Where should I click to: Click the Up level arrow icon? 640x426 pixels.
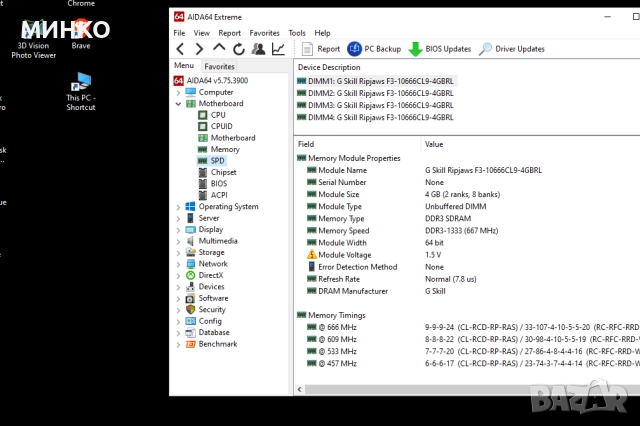coord(219,49)
